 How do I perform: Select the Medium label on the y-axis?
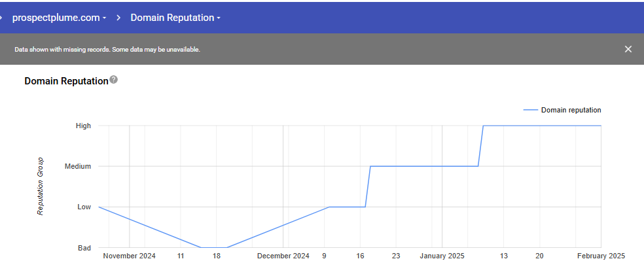(x=78, y=166)
